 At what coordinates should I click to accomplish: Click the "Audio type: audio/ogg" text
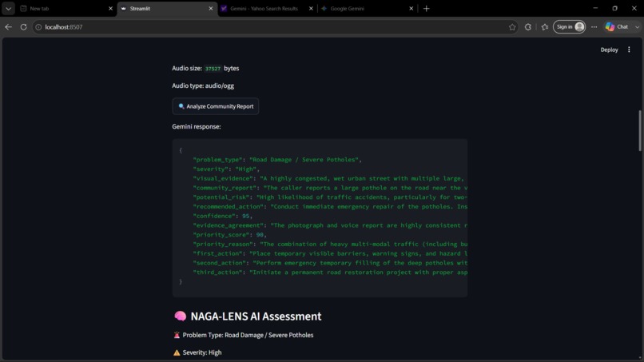pyautogui.click(x=203, y=86)
